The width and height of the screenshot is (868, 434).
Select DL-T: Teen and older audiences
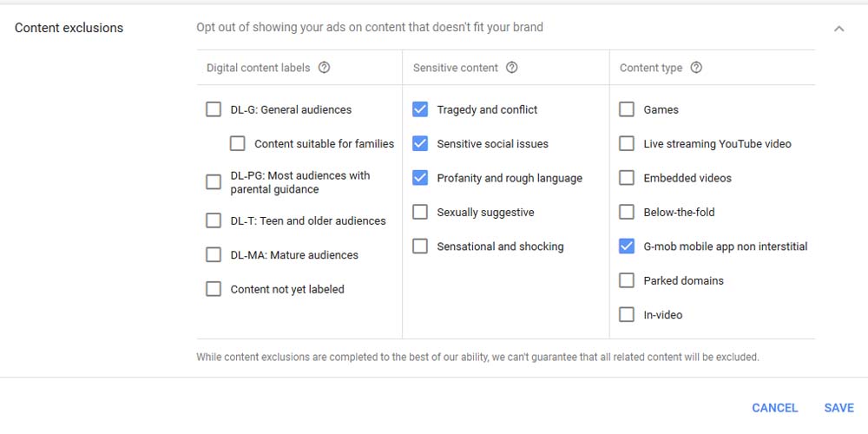(214, 220)
